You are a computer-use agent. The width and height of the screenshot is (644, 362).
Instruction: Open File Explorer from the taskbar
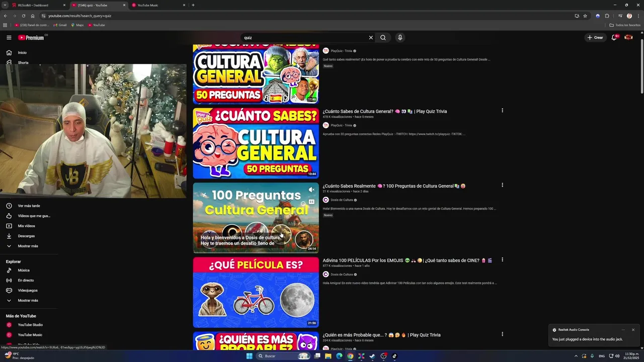point(328,356)
